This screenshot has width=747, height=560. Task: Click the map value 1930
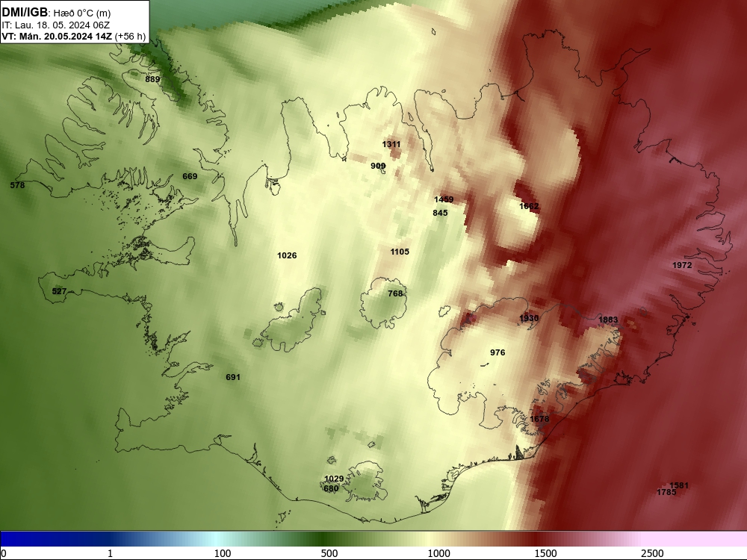click(x=529, y=317)
